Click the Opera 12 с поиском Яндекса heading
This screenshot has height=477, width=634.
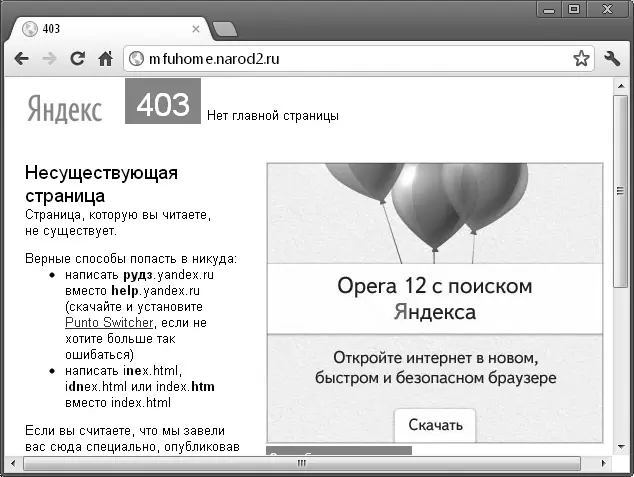tap(435, 299)
